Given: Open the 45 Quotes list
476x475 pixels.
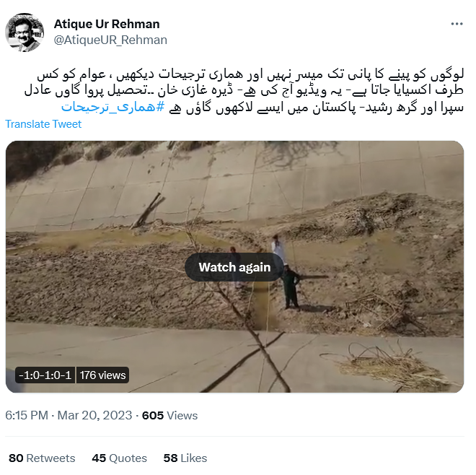Looking at the screenshot, I should [119, 458].
